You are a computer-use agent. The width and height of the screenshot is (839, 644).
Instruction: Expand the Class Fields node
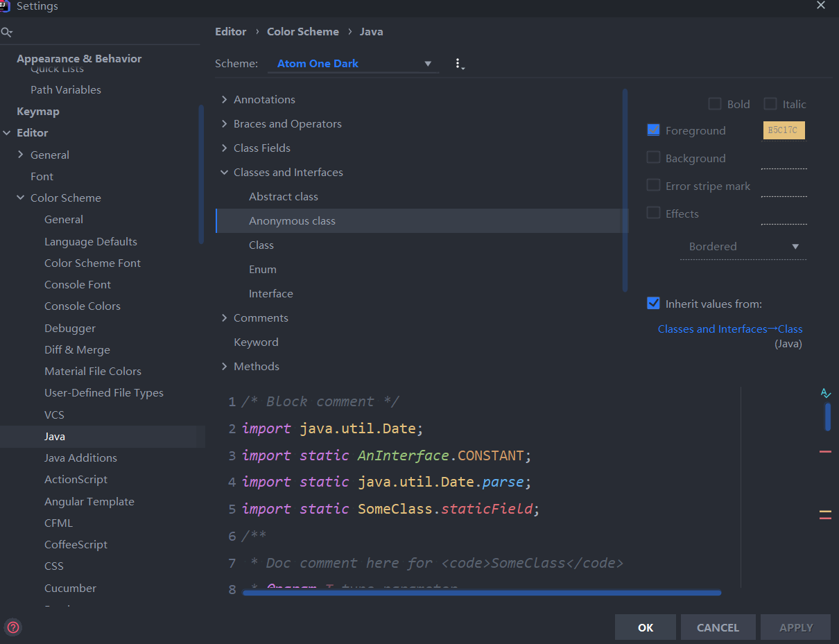tap(225, 148)
